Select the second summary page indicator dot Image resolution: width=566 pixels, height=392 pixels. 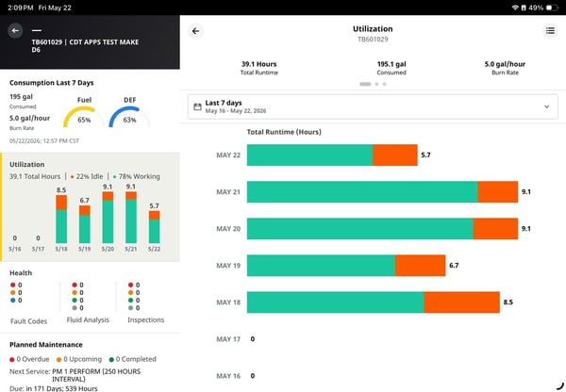click(376, 84)
